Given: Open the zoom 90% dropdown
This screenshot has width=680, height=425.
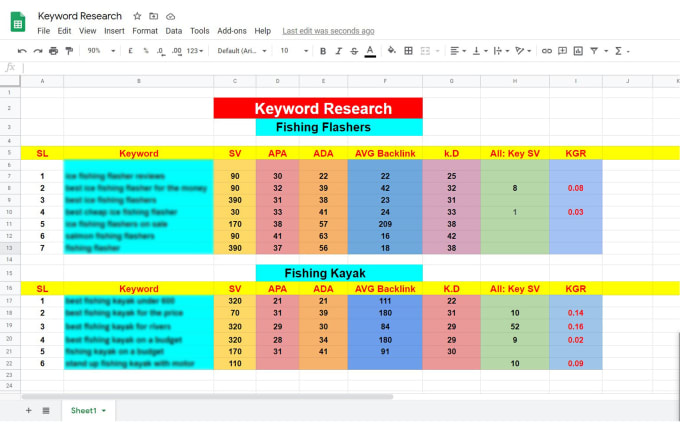Looking at the screenshot, I should [101, 51].
